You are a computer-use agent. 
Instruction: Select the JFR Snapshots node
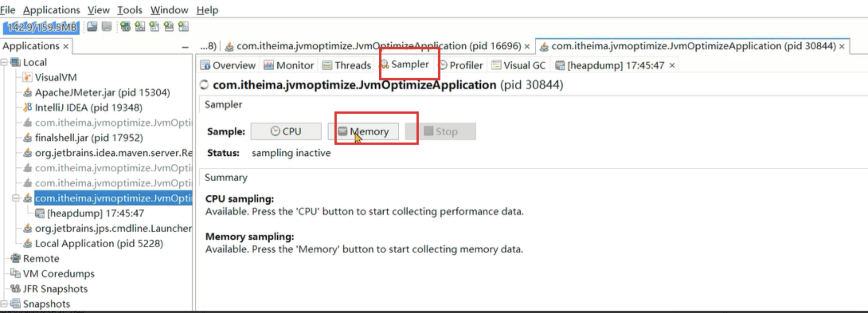[55, 289]
